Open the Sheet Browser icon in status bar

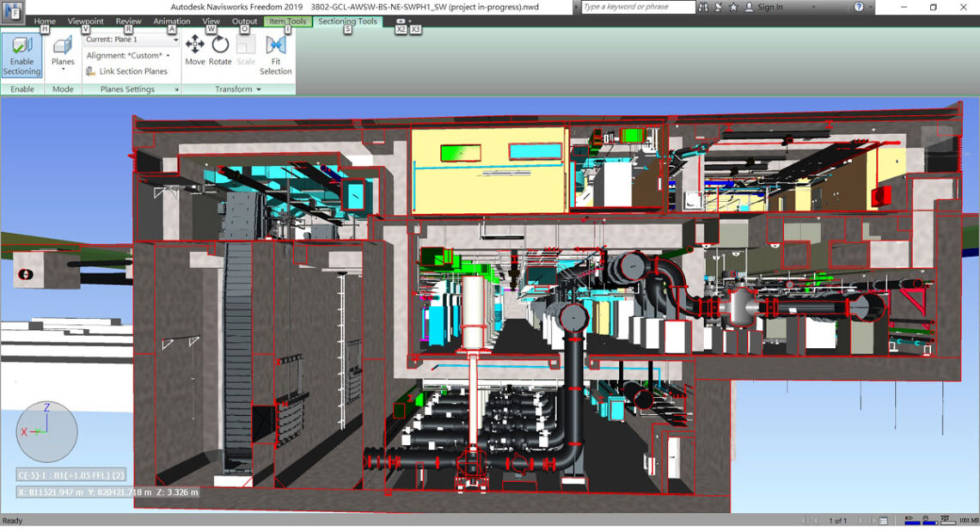[883, 521]
